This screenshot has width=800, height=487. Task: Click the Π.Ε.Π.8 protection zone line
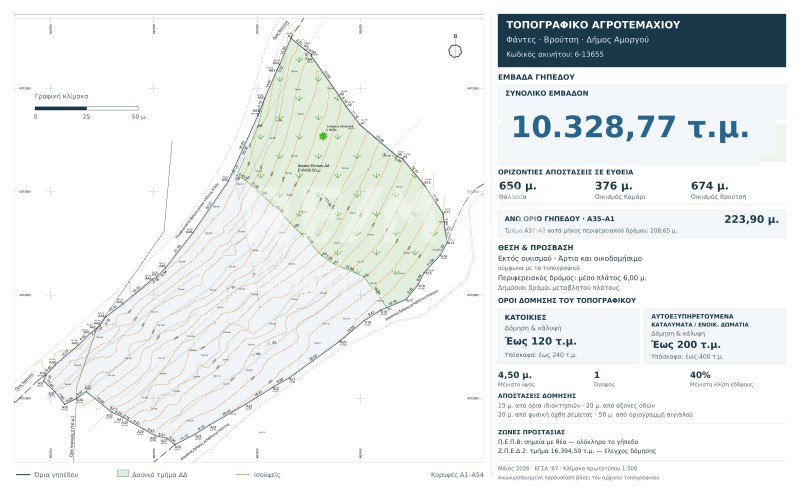568,442
